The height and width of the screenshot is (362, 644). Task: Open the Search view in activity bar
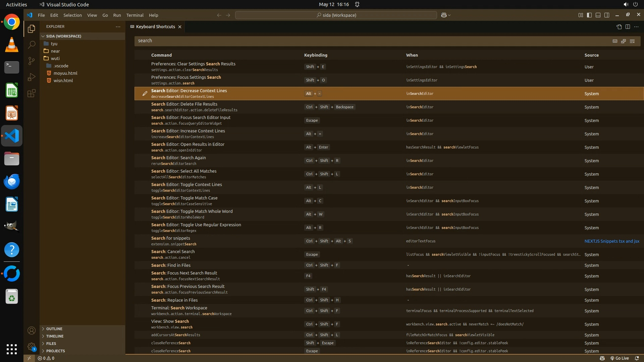coord(31,45)
